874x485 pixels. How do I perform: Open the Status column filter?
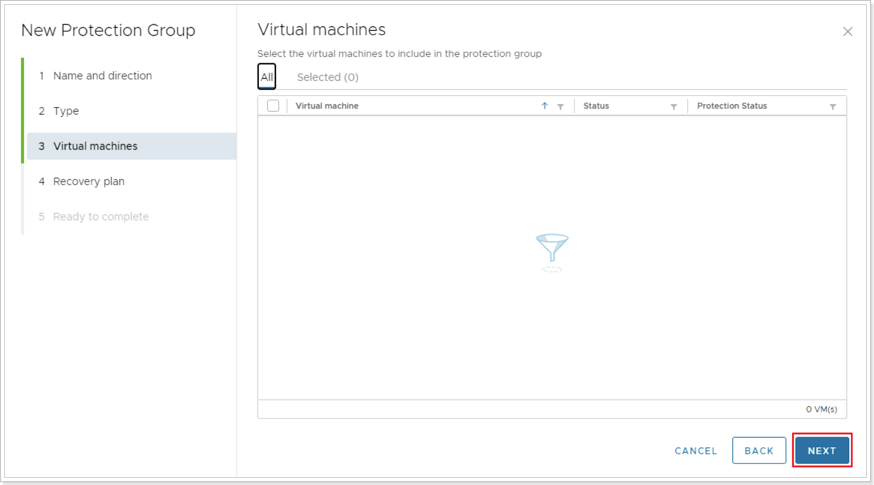coord(673,106)
